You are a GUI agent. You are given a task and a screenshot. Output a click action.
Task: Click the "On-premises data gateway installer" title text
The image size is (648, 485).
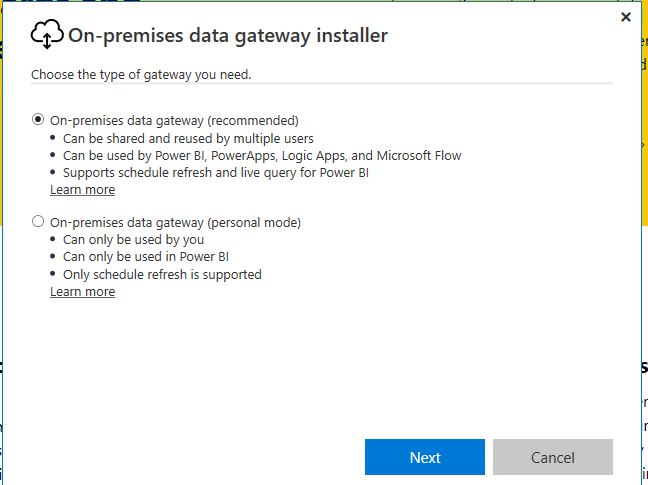pyautogui.click(x=227, y=36)
